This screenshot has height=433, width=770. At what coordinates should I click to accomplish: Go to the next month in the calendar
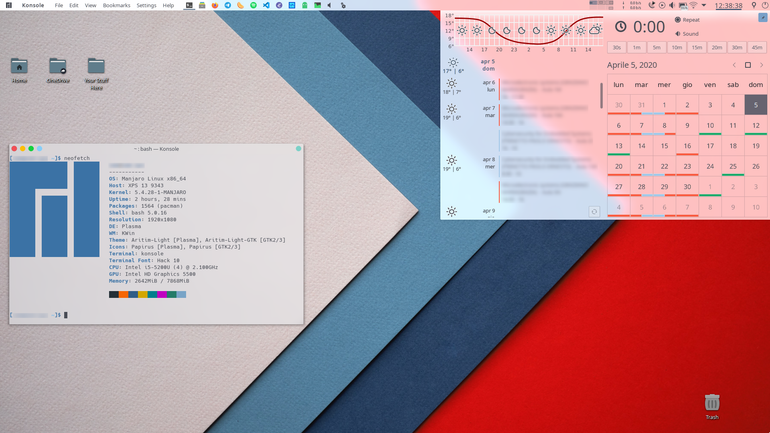(762, 65)
